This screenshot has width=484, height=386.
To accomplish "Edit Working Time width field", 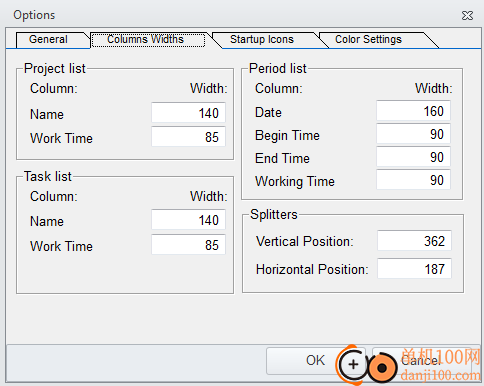I will coord(413,180).
